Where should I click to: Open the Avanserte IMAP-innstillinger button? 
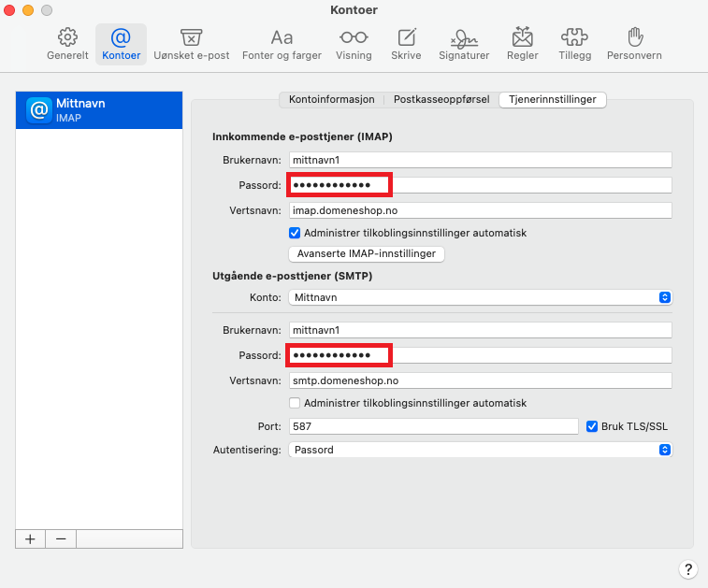(367, 253)
